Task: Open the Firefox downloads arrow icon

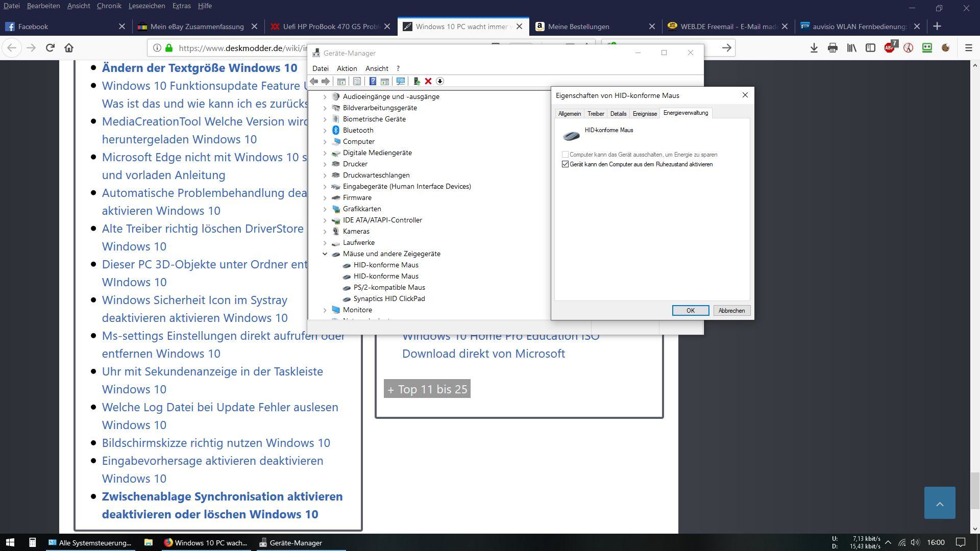Action: (814, 48)
